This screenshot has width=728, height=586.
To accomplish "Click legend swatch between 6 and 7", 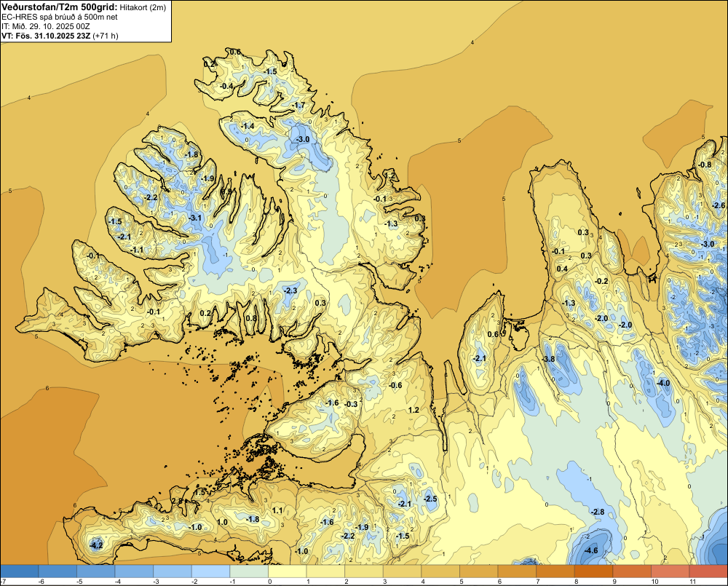I will [x=517, y=571].
